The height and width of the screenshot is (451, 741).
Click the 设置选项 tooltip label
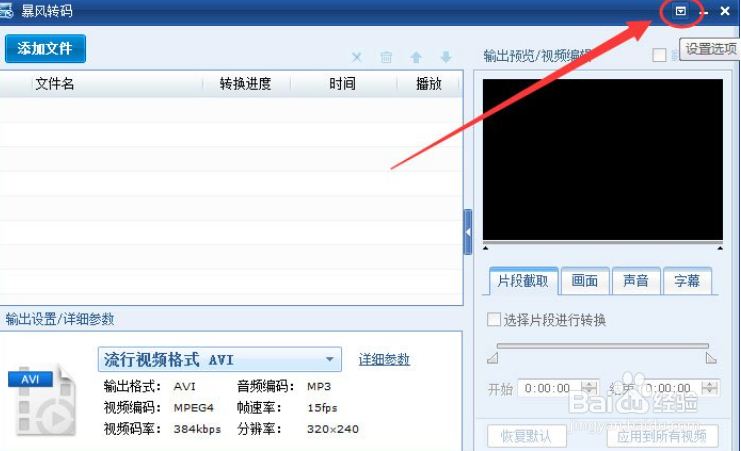click(x=710, y=49)
